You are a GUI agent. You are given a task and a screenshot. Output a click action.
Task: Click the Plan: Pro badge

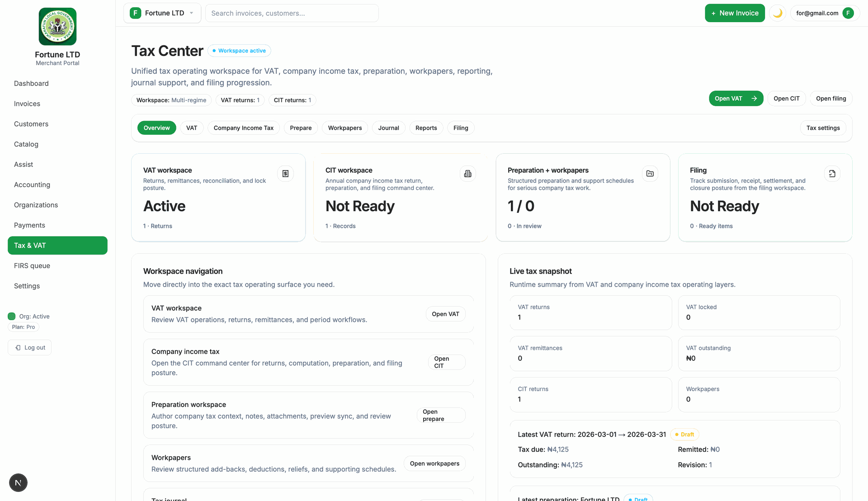click(x=24, y=327)
